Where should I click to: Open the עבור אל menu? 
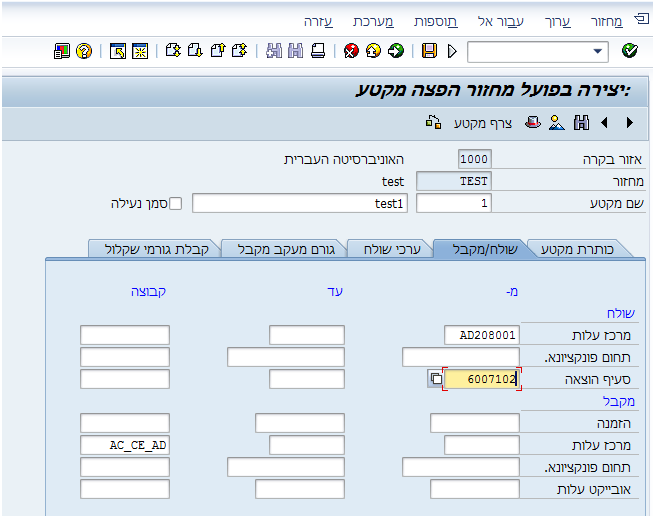coord(501,21)
